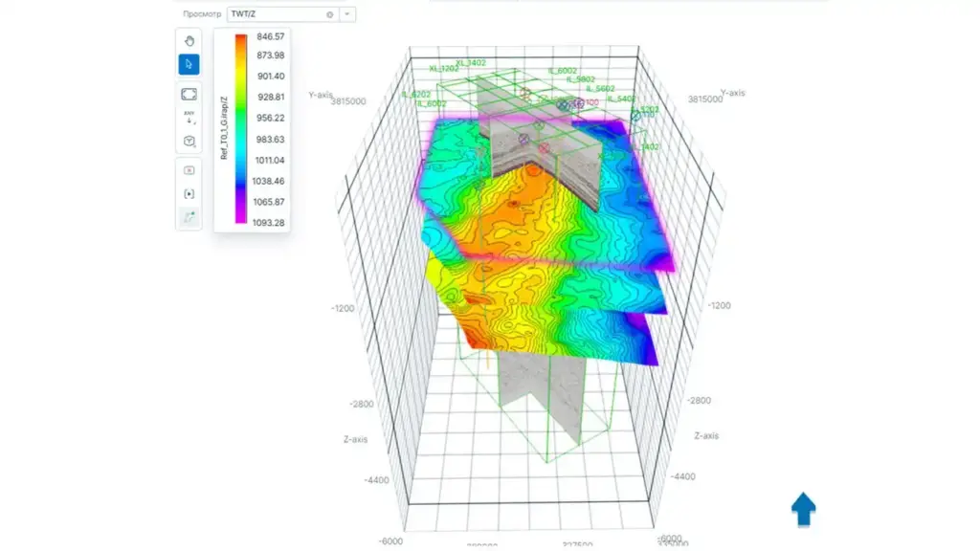Viewport: 980px width, 551px height.
Task: Click the blue upward arrow button
Action: point(802,510)
